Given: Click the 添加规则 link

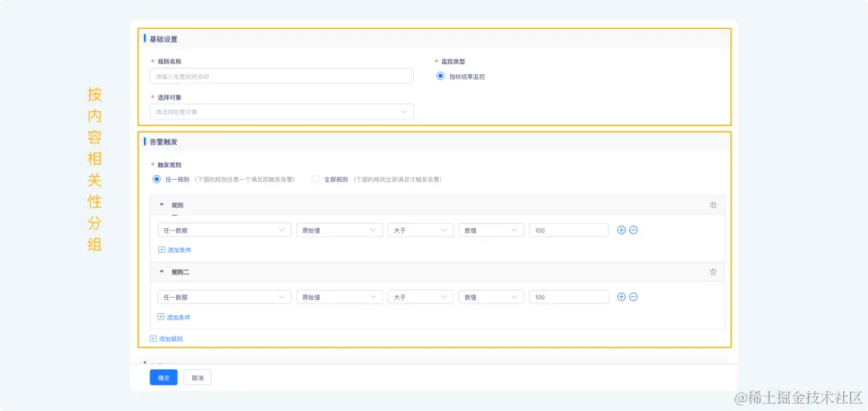Looking at the screenshot, I should pos(166,339).
